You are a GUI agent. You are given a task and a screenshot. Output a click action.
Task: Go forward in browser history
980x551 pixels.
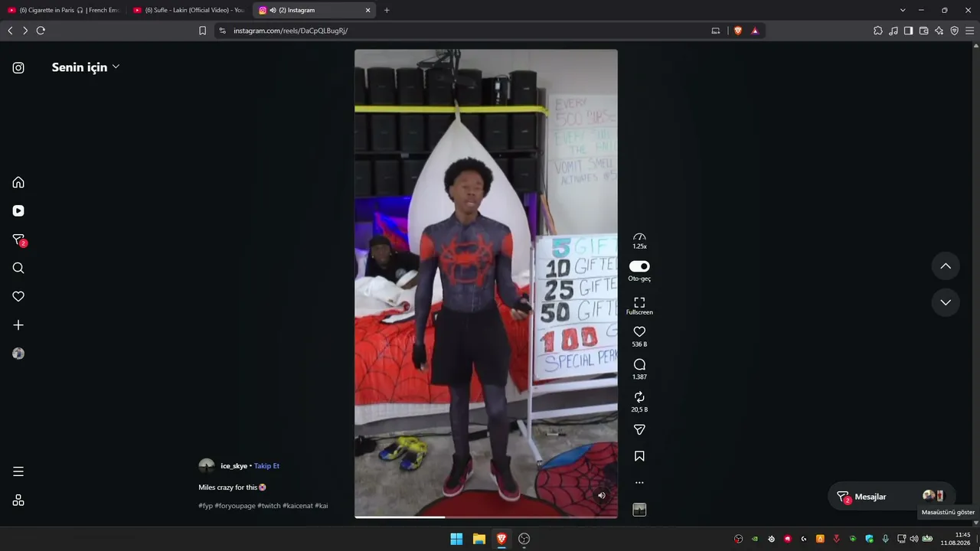(24, 31)
